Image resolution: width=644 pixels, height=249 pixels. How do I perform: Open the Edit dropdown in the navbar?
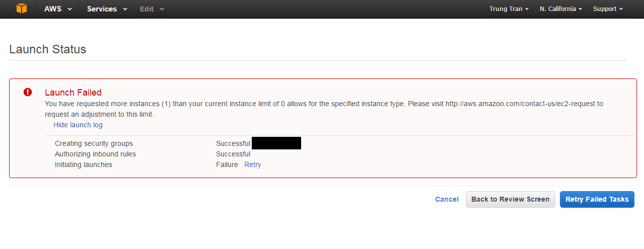pos(152,9)
